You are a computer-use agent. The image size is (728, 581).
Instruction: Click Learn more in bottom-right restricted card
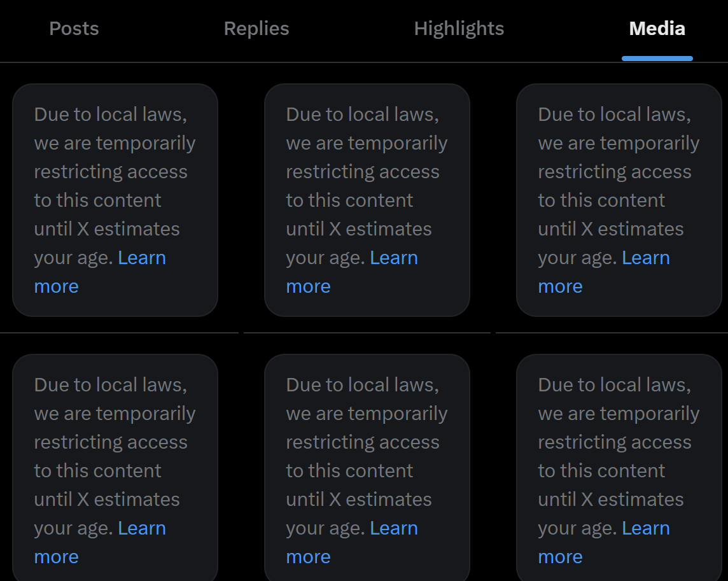click(x=646, y=528)
